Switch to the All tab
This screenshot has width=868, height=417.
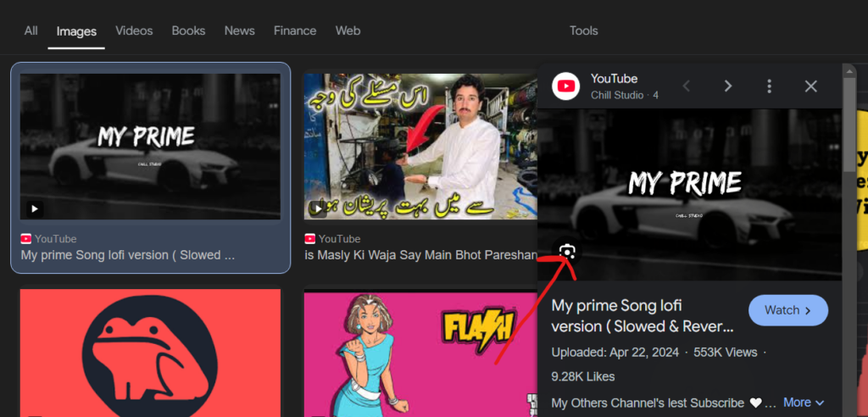[x=31, y=31]
